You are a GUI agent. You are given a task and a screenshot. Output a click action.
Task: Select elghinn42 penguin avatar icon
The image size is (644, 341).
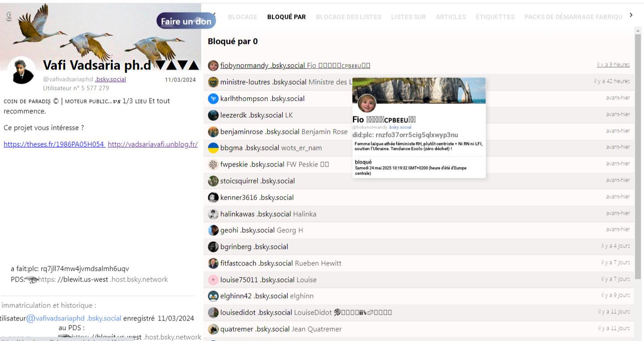pos(213,296)
